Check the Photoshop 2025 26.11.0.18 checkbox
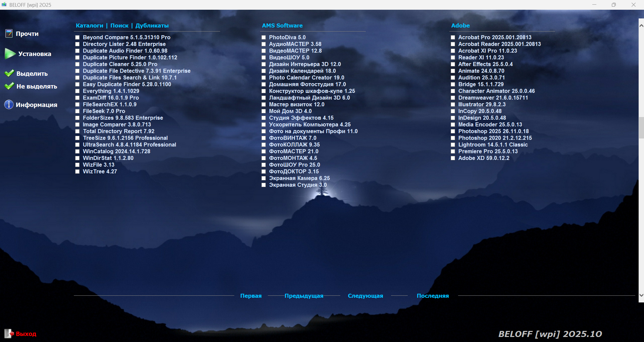 [453, 131]
